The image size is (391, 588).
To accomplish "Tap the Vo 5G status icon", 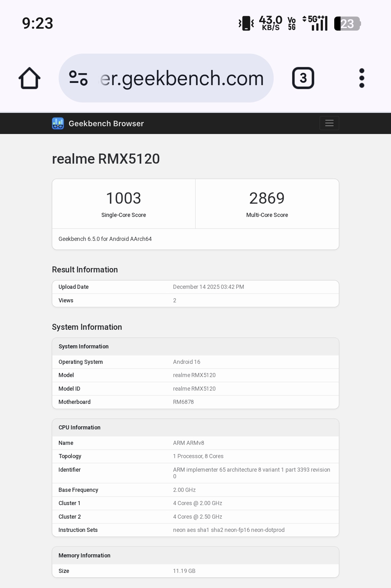I will (x=292, y=24).
